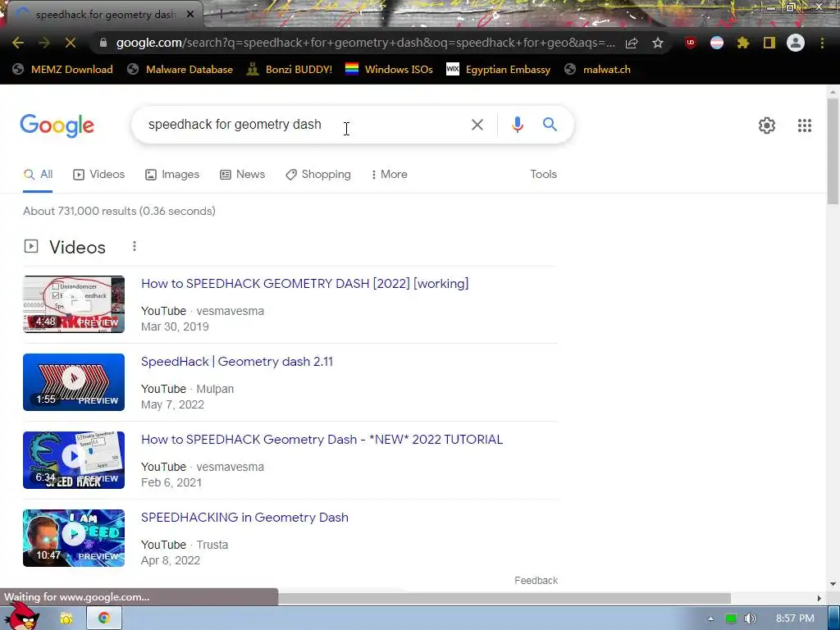Select the Mar 30, 2019 date text

click(175, 326)
